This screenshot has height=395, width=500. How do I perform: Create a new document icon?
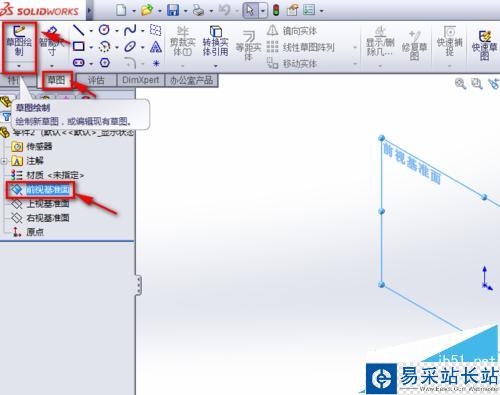click(121, 10)
